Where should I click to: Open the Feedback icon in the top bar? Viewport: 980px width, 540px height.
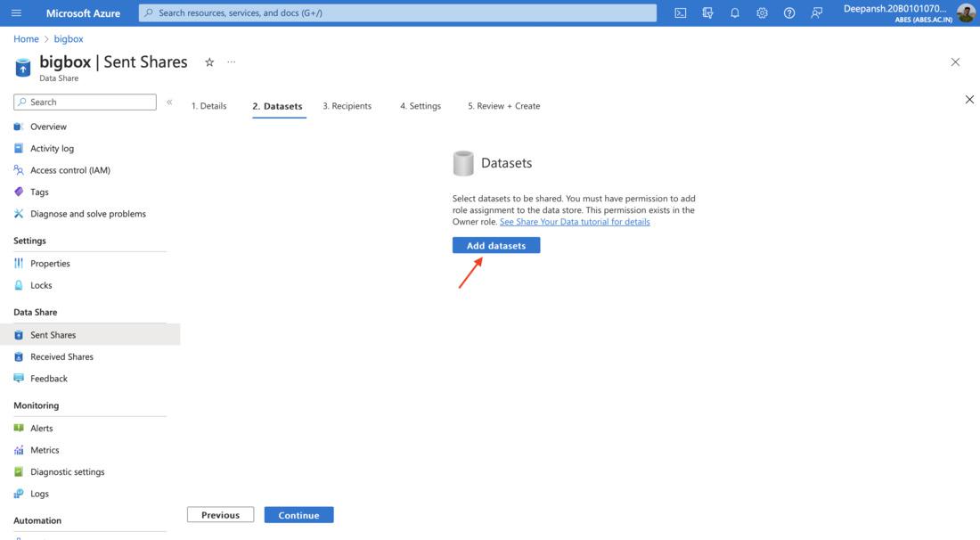click(x=816, y=12)
